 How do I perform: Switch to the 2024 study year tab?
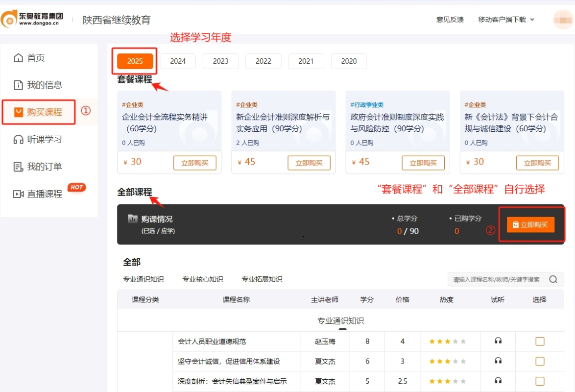[x=177, y=61]
